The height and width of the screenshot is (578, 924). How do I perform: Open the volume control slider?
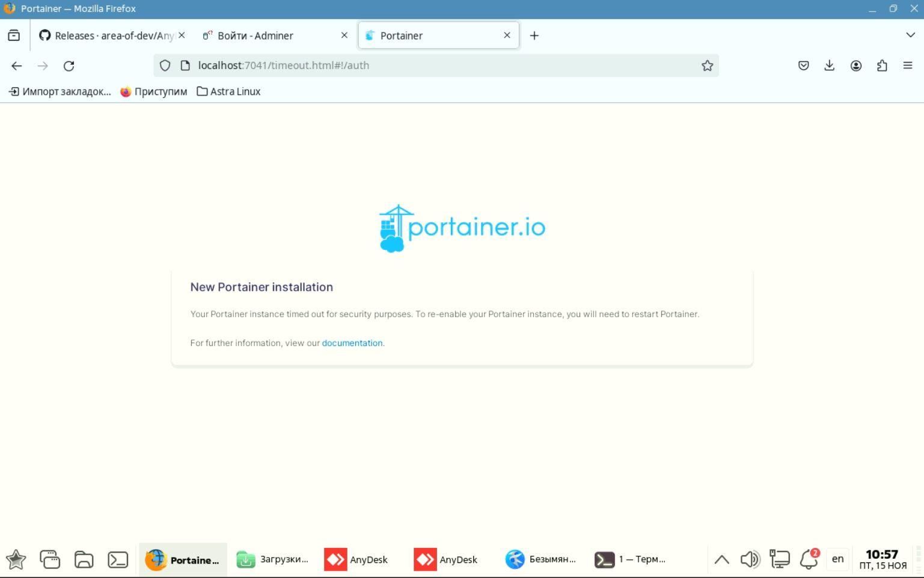750,559
